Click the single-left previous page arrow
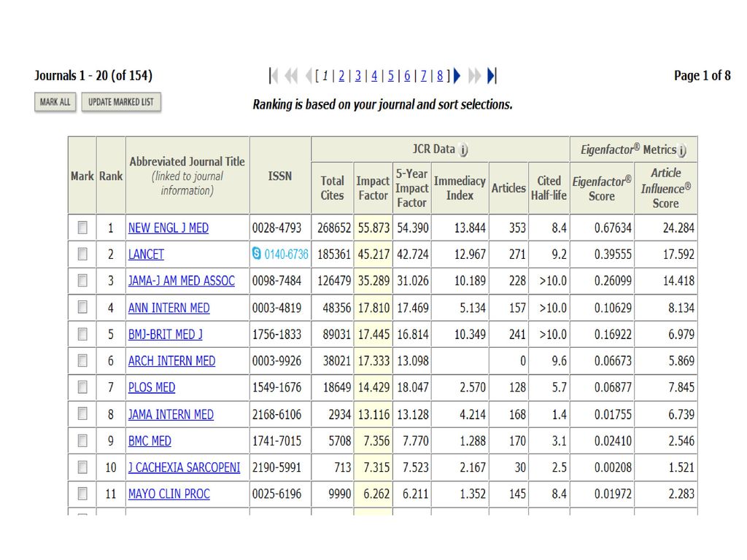 pyautogui.click(x=309, y=76)
